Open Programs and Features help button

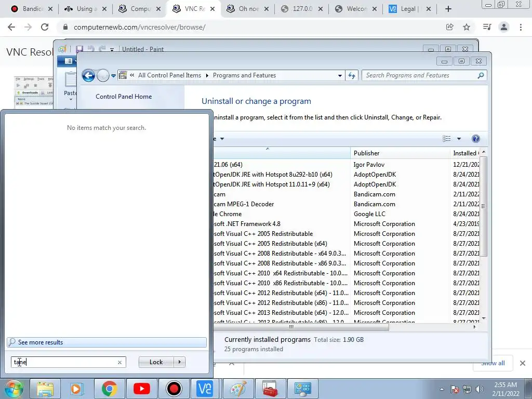[476, 138]
